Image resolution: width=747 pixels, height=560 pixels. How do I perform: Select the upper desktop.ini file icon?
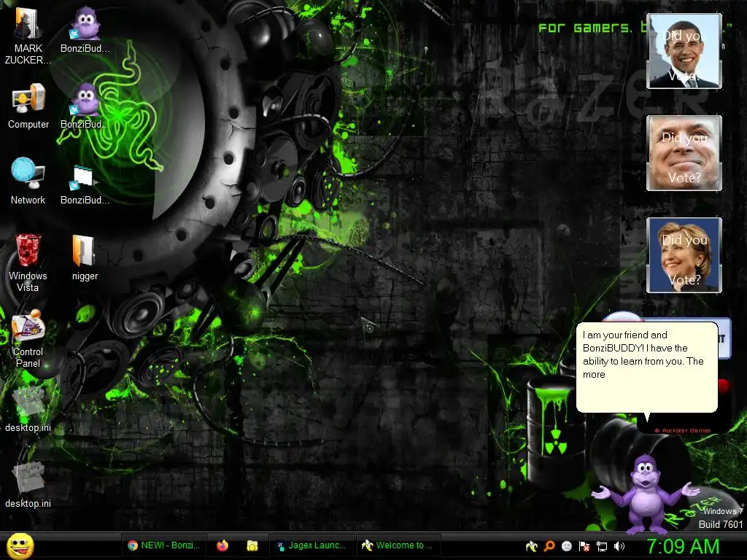point(28,410)
